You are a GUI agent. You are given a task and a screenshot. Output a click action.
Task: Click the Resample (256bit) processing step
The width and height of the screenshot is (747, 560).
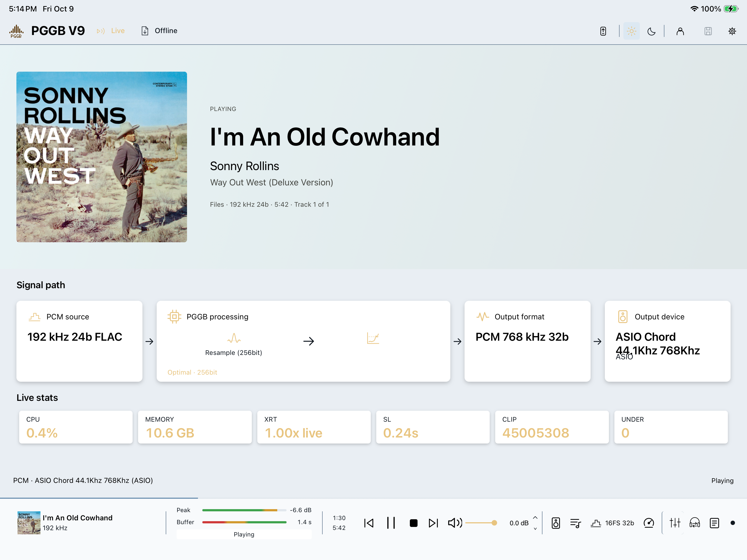pyautogui.click(x=234, y=344)
